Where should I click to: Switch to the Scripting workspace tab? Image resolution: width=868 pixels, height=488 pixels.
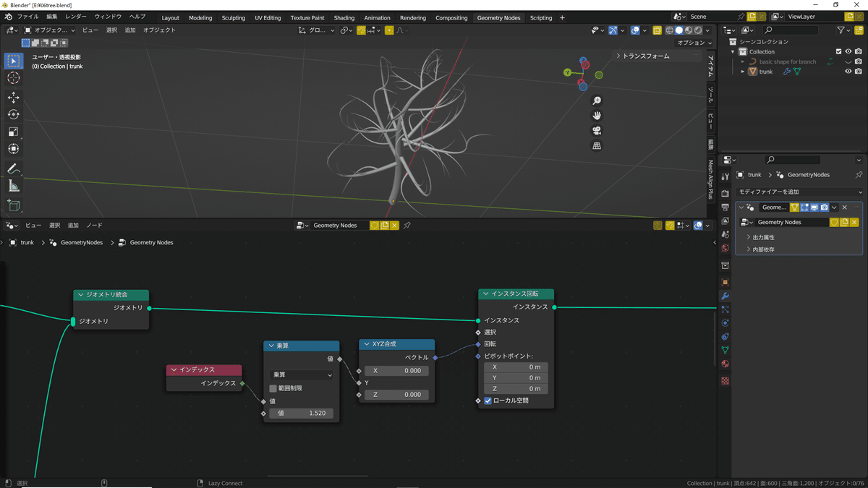coord(541,17)
